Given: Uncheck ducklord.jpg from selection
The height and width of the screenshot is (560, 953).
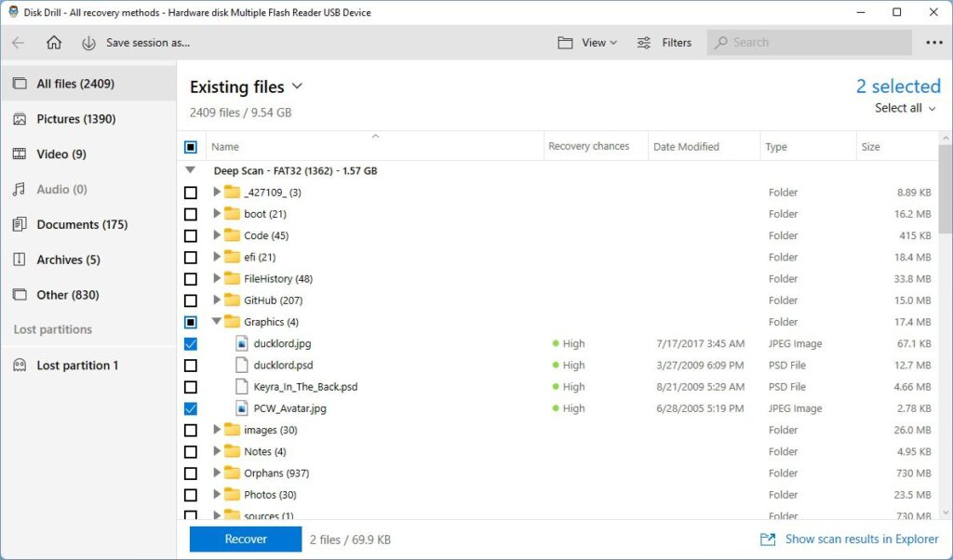Looking at the screenshot, I should pyautogui.click(x=191, y=343).
